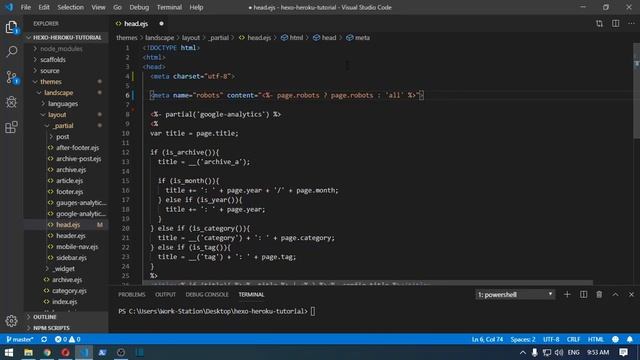The width and height of the screenshot is (640, 360).
Task: Open the Extensions view
Action: pyautogui.click(x=11, y=127)
